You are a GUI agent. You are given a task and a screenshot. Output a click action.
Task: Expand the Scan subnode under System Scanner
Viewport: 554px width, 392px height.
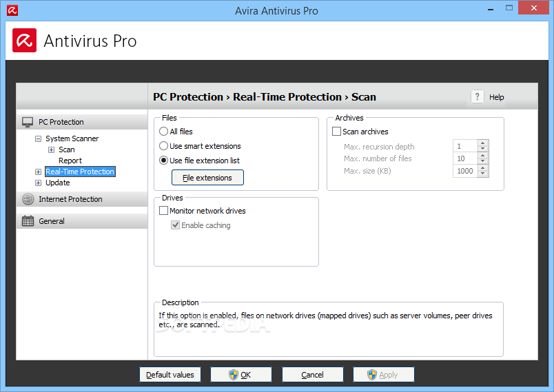coord(51,149)
